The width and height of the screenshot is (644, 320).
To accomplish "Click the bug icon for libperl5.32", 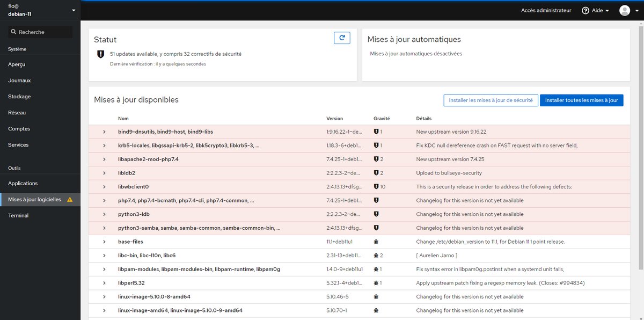I will [x=376, y=283].
